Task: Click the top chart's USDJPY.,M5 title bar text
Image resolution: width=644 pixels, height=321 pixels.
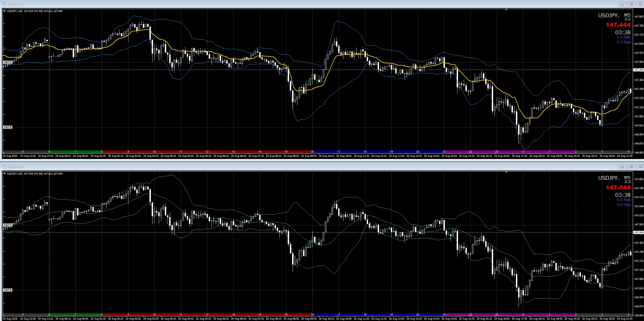Action: pyautogui.click(x=16, y=4)
